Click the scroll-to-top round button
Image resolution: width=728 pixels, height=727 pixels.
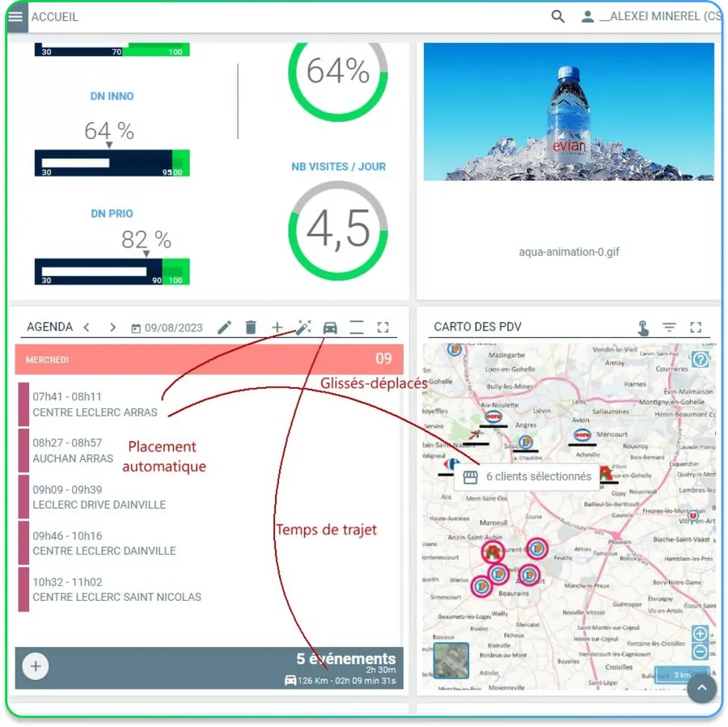(702, 688)
